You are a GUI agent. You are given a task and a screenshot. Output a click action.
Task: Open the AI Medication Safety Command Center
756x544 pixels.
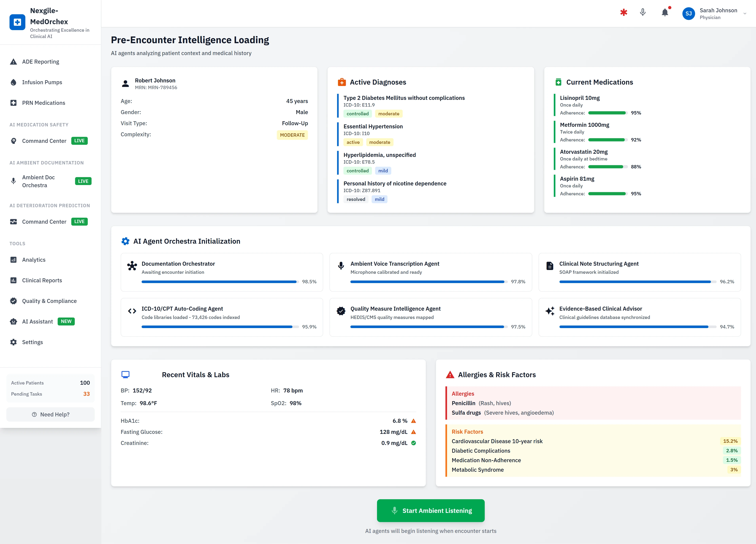pos(44,140)
